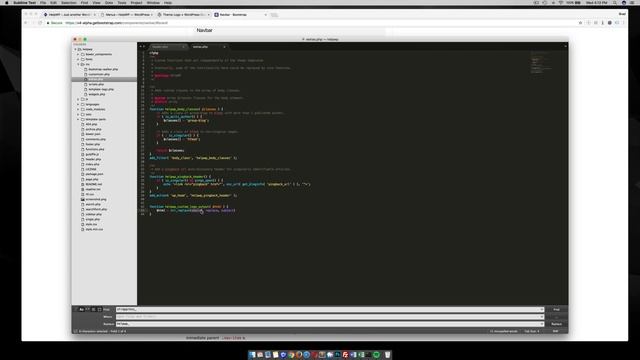Viewport: 640px width, 360px height.
Task: Open style.min.css in the sidebar
Action: pos(94,229)
